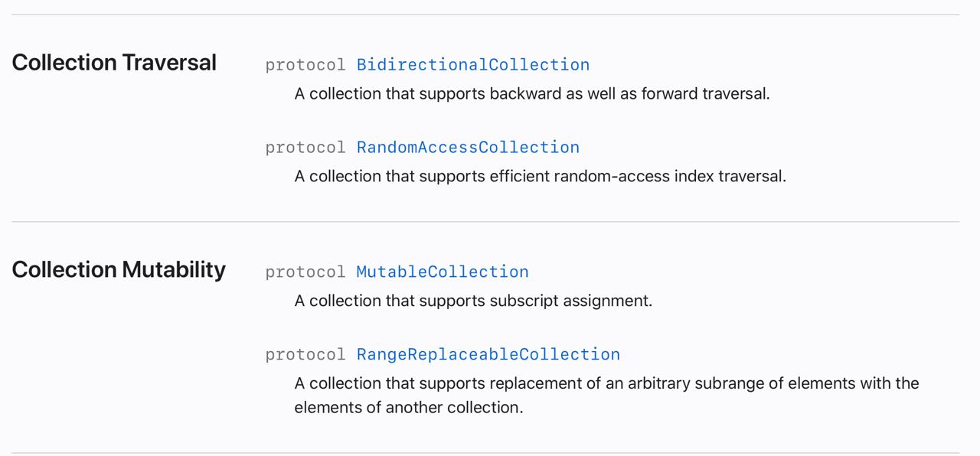Click 'protocol' keyword before RangeReplaceableCollection
This screenshot has height=456, width=980.
pyautogui.click(x=305, y=355)
